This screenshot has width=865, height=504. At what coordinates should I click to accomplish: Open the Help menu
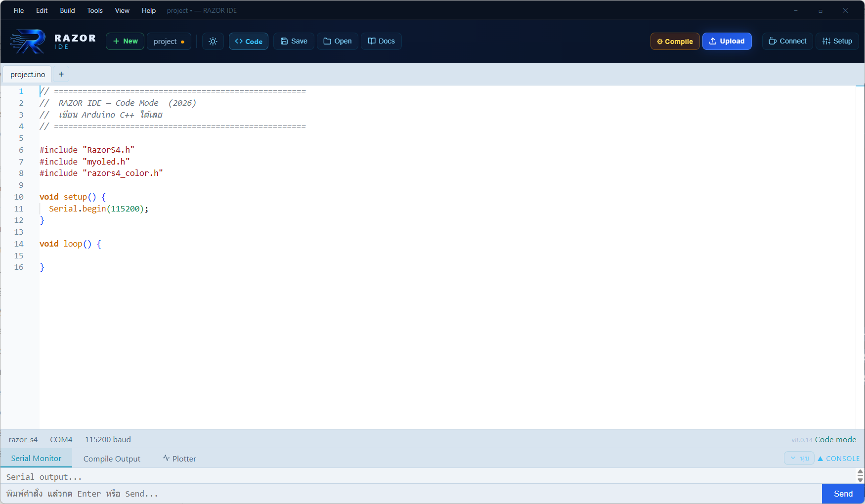149,10
